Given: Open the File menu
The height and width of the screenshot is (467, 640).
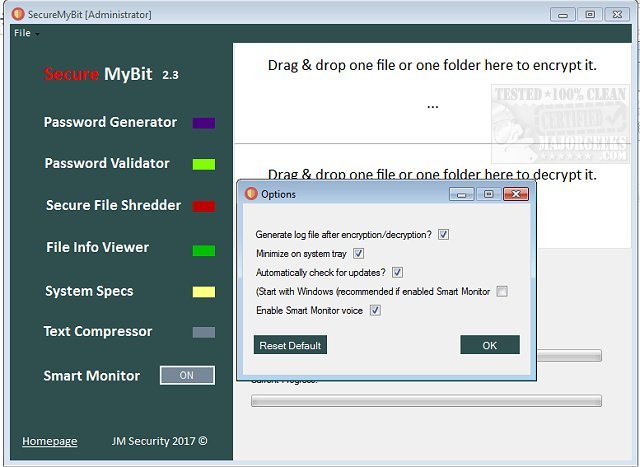Looking at the screenshot, I should coord(26,33).
